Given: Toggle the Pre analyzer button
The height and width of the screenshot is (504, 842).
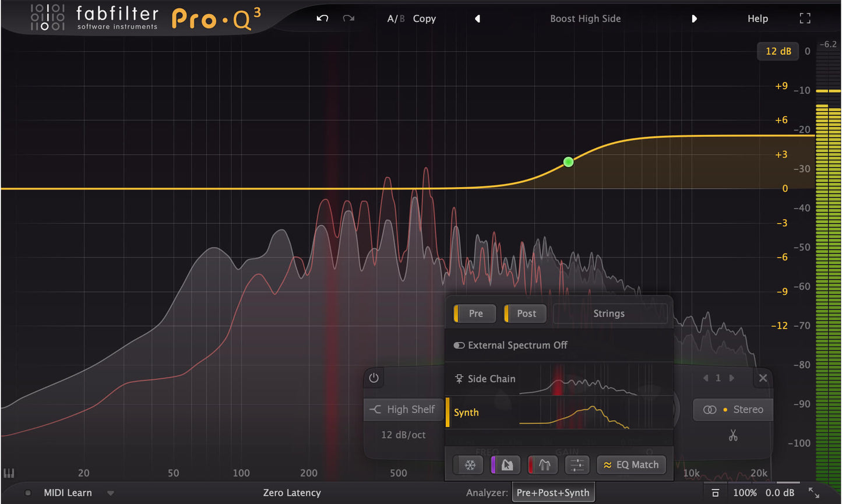Looking at the screenshot, I should [x=475, y=313].
